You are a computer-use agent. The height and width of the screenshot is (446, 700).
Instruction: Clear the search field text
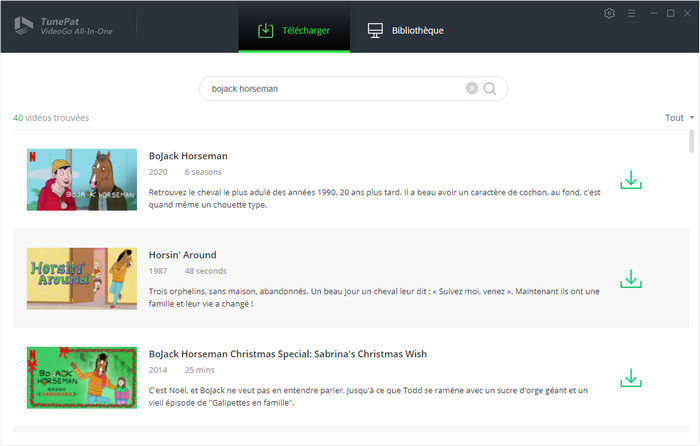pyautogui.click(x=472, y=88)
